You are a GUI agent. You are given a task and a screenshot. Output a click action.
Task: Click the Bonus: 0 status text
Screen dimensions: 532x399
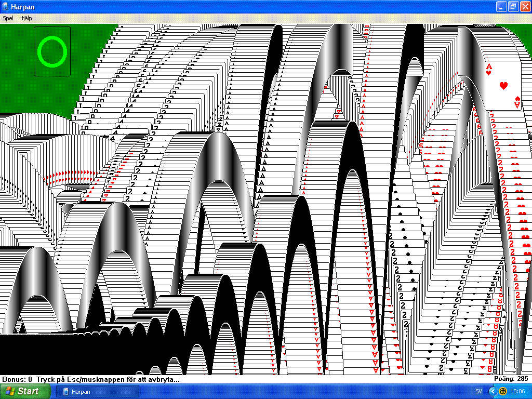tap(17, 379)
